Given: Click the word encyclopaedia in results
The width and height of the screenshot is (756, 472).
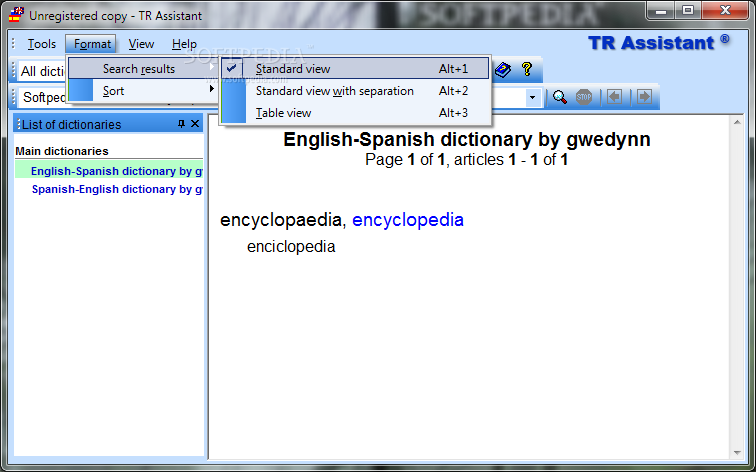Looking at the screenshot, I should click(x=281, y=220).
